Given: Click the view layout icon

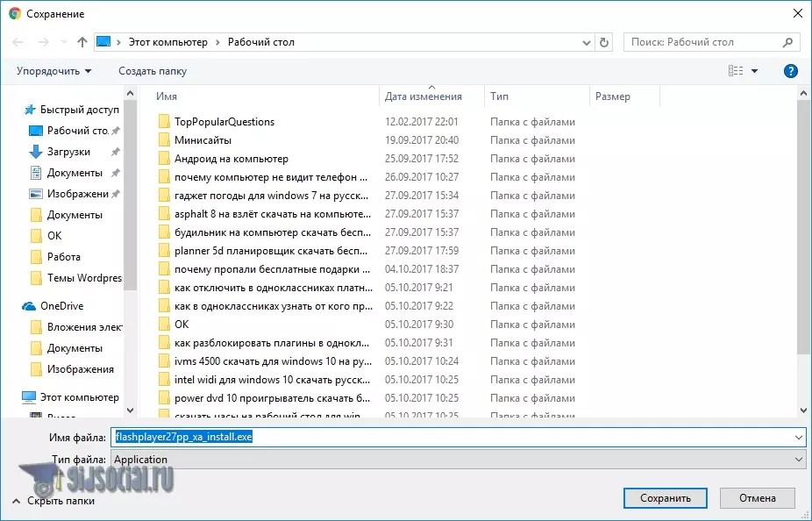Looking at the screenshot, I should coord(735,71).
